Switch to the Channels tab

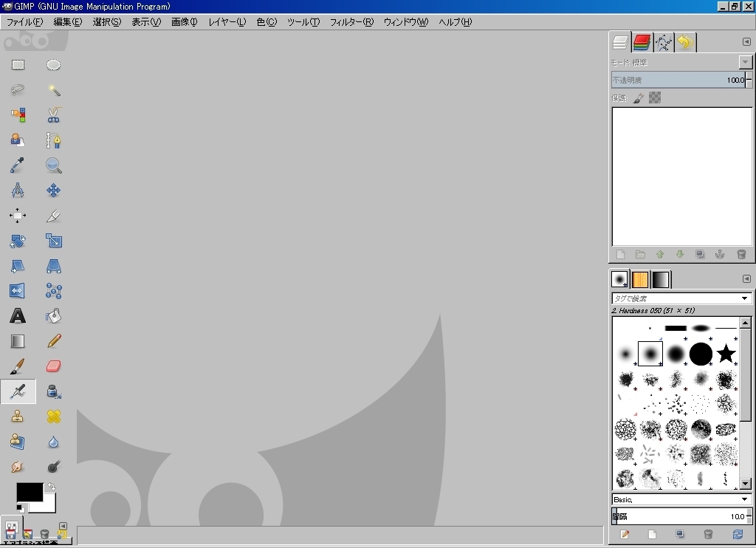tap(642, 42)
